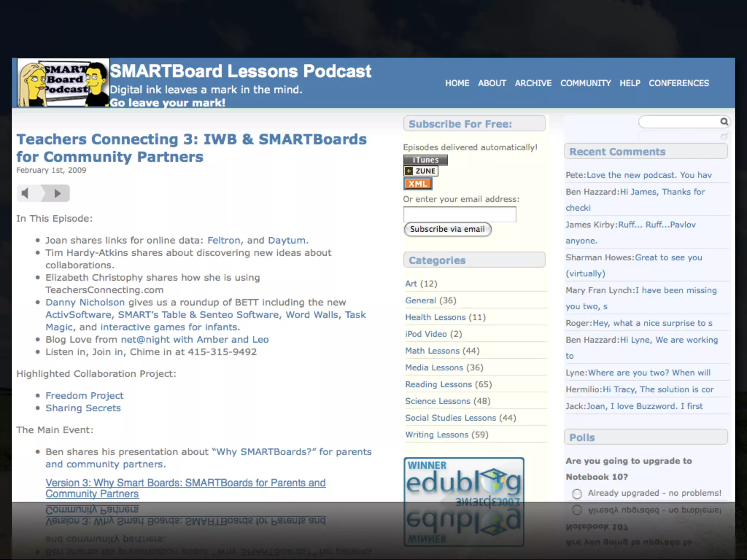Go to the COMMUNITY menu item

coord(585,83)
